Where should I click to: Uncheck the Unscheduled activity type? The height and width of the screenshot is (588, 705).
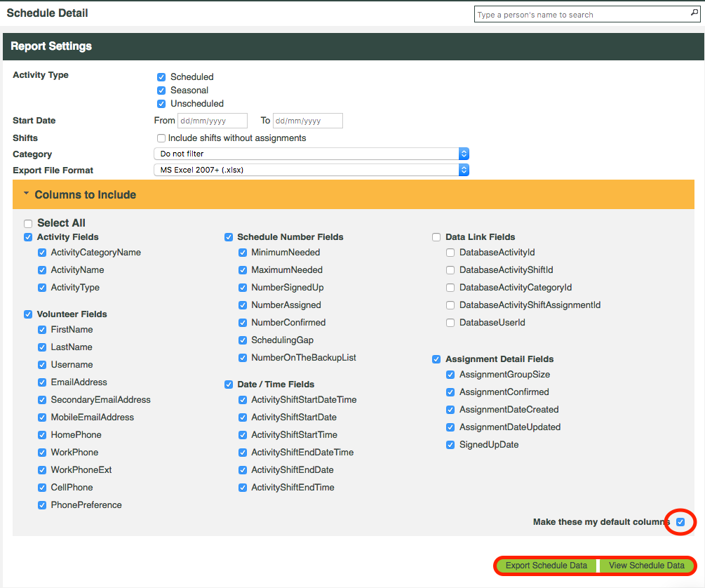161,104
